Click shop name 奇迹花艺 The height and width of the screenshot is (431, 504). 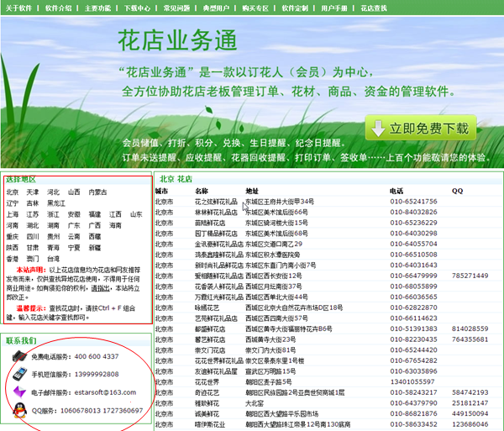pos(207,392)
